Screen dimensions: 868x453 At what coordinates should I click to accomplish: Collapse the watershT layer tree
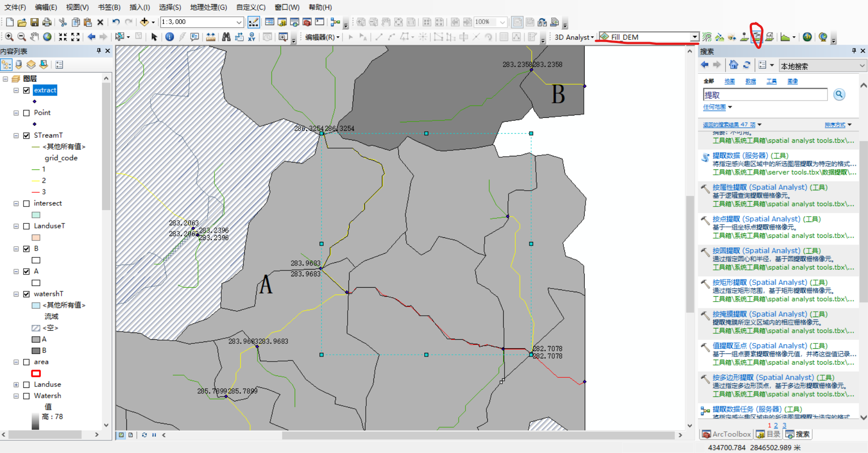coord(16,294)
